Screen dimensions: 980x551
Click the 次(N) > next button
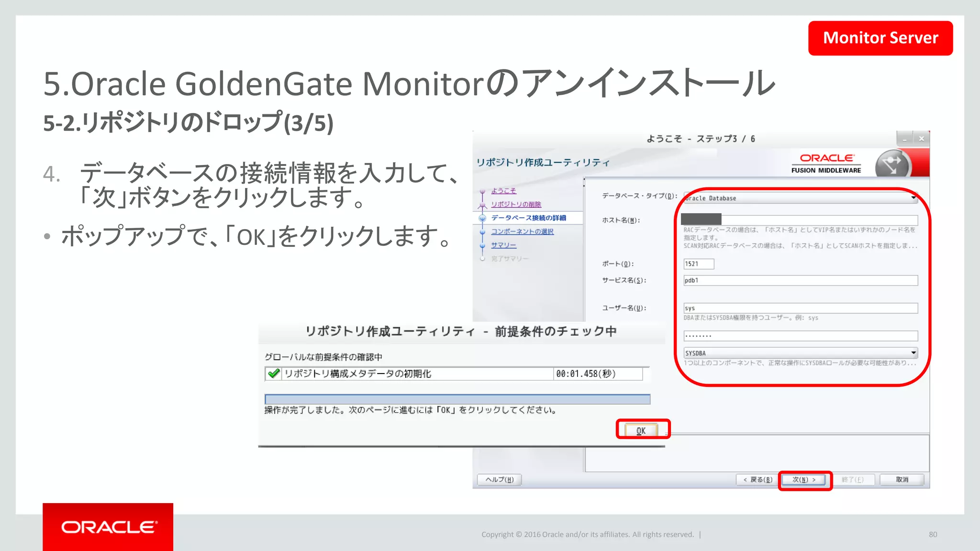coord(804,480)
